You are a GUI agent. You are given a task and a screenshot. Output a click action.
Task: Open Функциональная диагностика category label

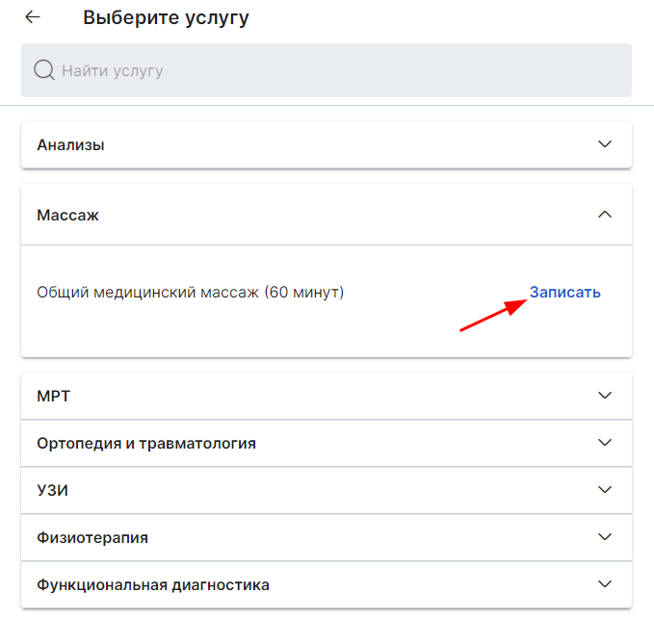[152, 585]
